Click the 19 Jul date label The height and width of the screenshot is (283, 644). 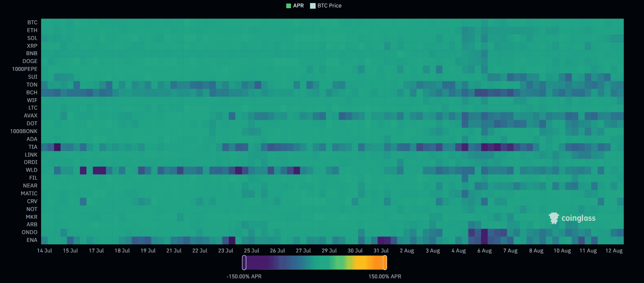click(x=148, y=251)
